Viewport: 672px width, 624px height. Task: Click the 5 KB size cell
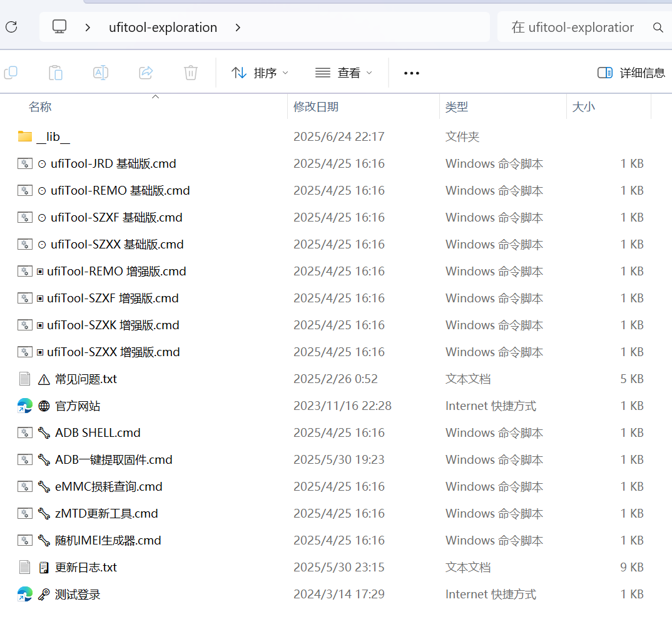click(632, 379)
